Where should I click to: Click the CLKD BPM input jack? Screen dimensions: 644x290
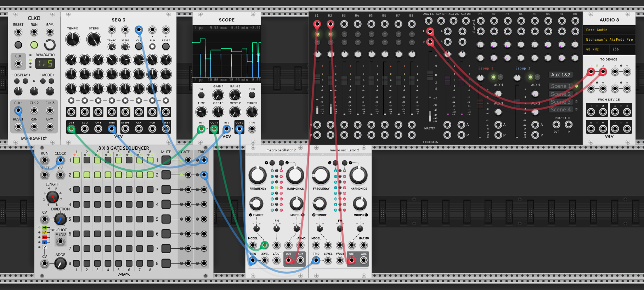pyautogui.click(x=50, y=32)
